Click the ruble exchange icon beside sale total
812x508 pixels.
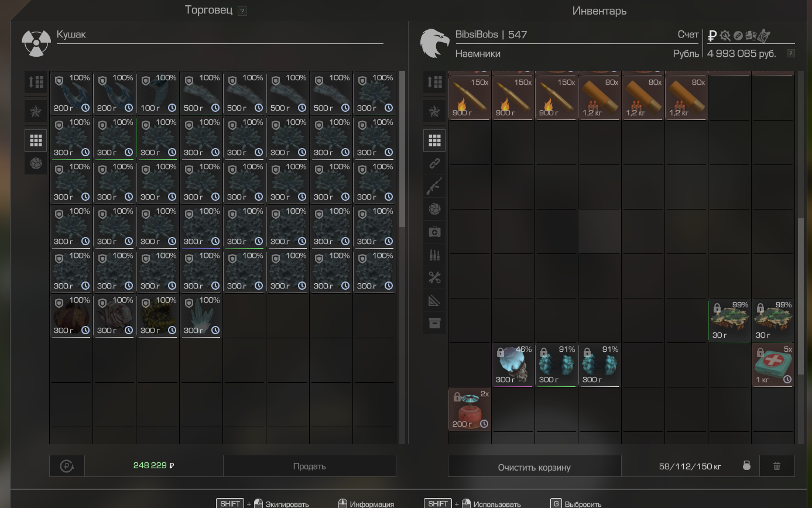coord(67,466)
